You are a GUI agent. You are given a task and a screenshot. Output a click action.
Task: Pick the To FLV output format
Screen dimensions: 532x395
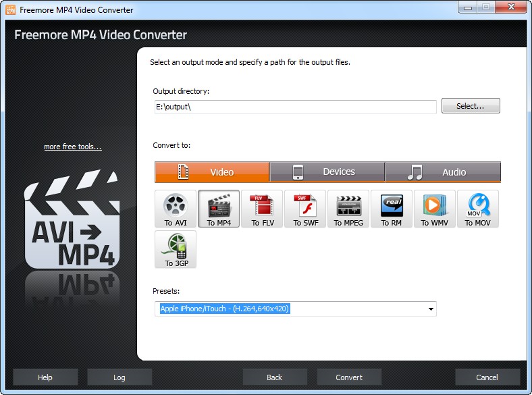click(x=262, y=209)
